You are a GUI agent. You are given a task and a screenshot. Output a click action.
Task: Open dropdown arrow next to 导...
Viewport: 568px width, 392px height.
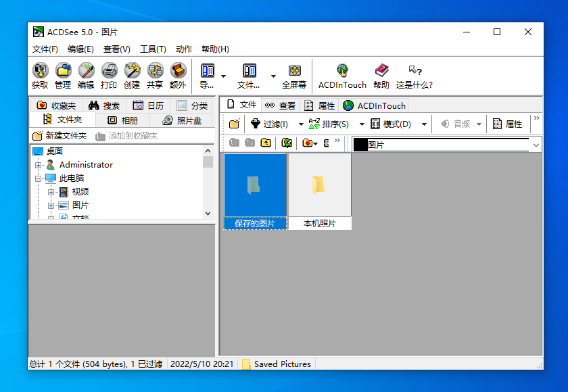[224, 76]
